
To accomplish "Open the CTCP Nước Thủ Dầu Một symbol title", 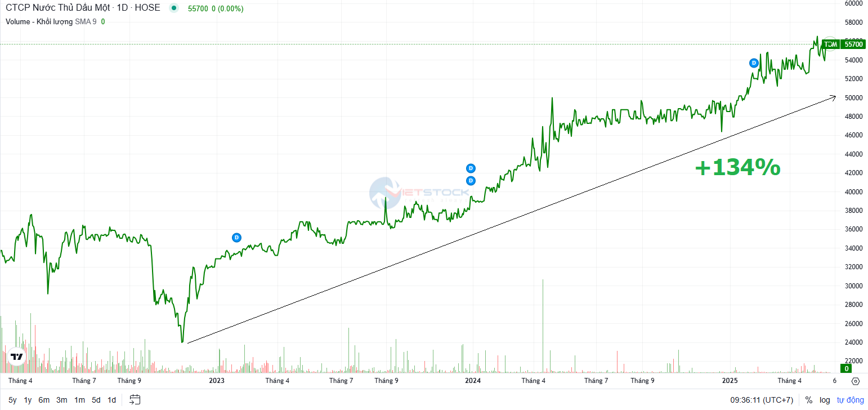I will coord(83,8).
